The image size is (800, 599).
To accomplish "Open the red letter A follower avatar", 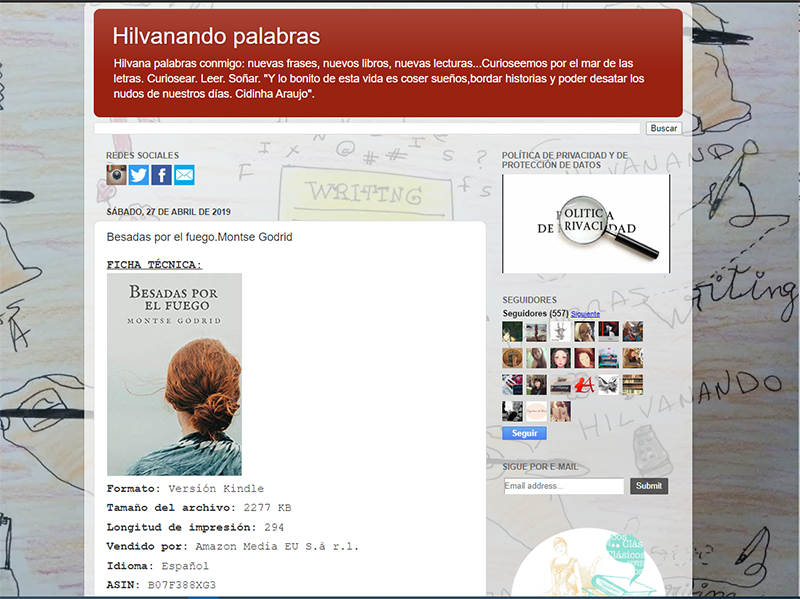I will tap(584, 385).
